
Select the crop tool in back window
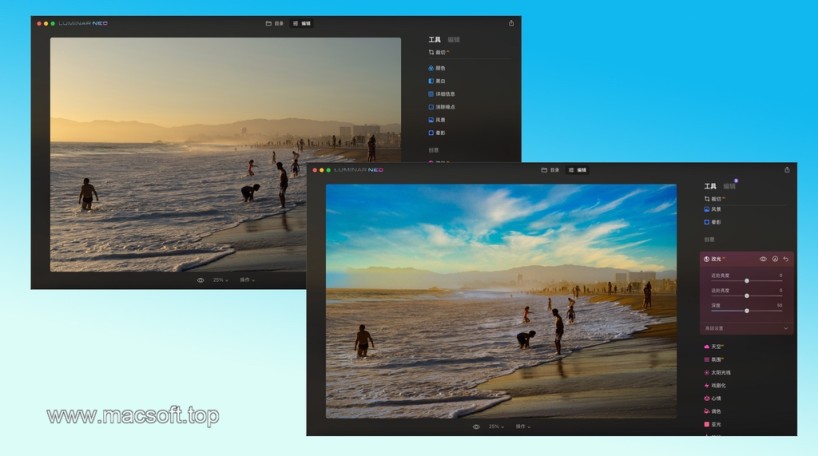(438, 52)
